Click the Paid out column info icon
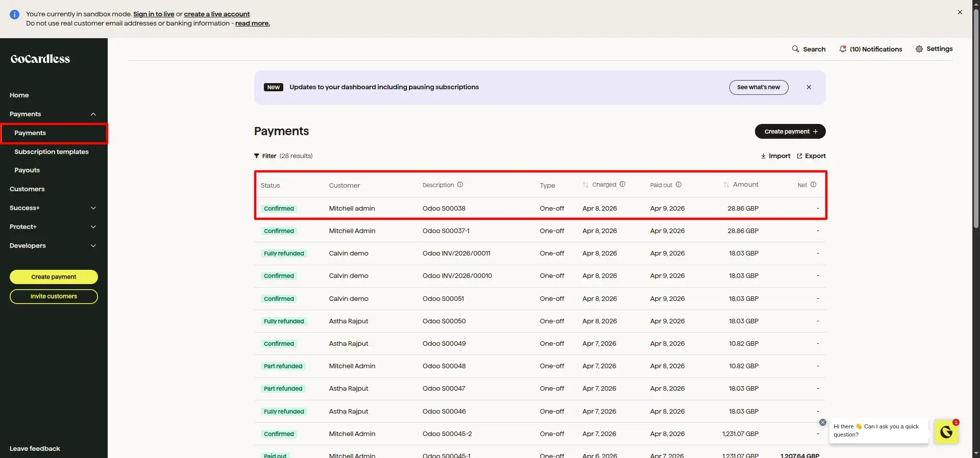Viewport: 980px width, 458px height. [678, 185]
